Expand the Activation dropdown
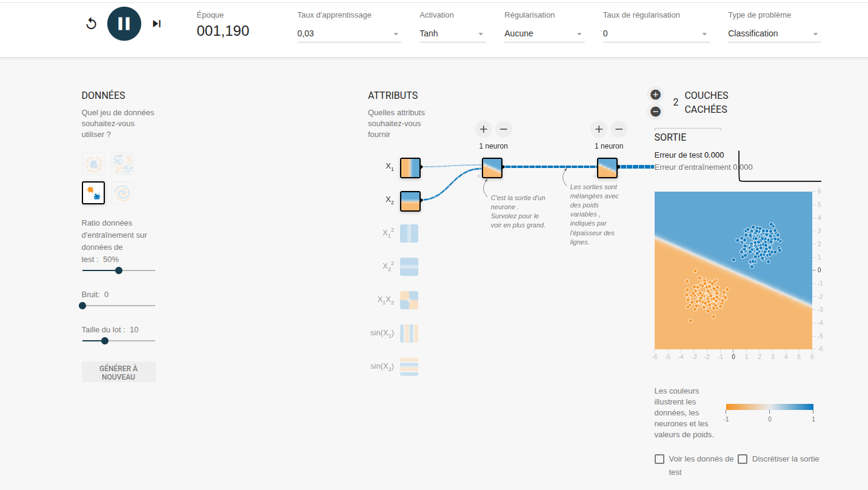 [452, 34]
